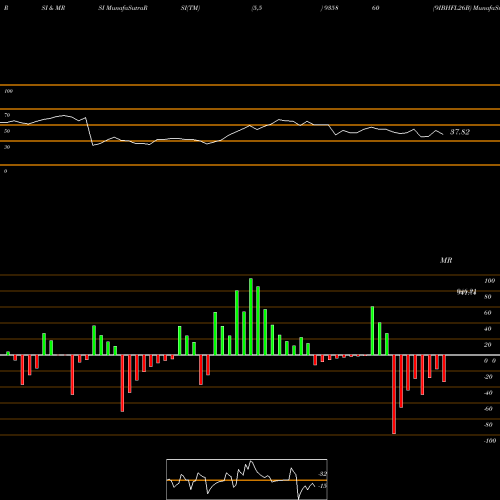Click the RSI axis label 70

click(x=7, y=115)
